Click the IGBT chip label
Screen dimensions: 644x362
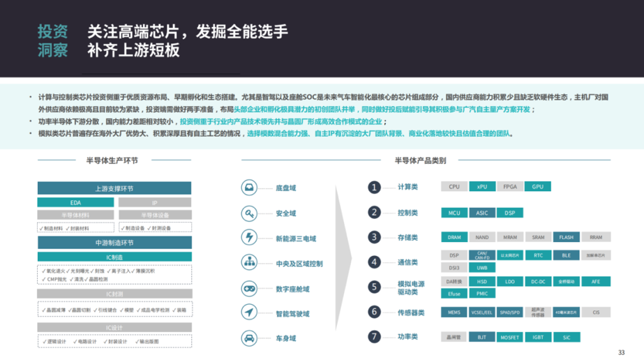click(x=538, y=338)
